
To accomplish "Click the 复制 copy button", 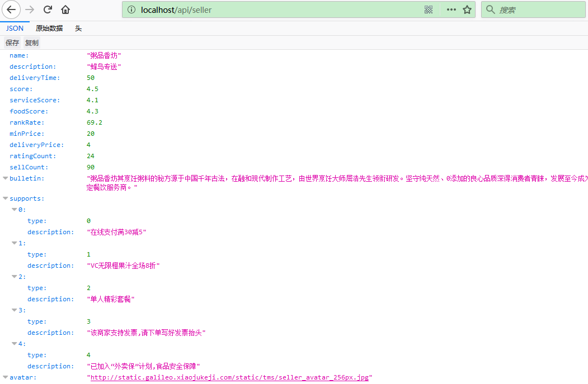I will [32, 42].
